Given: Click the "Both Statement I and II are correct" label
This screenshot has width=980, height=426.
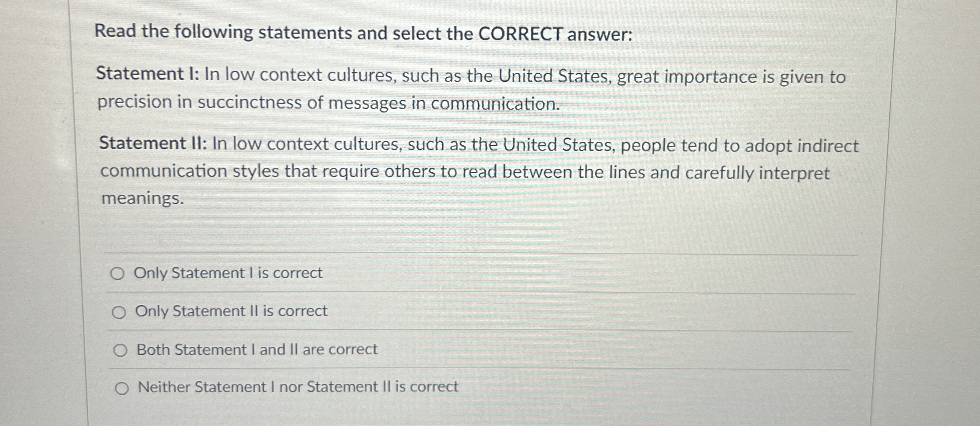Looking at the screenshot, I should [x=257, y=349].
